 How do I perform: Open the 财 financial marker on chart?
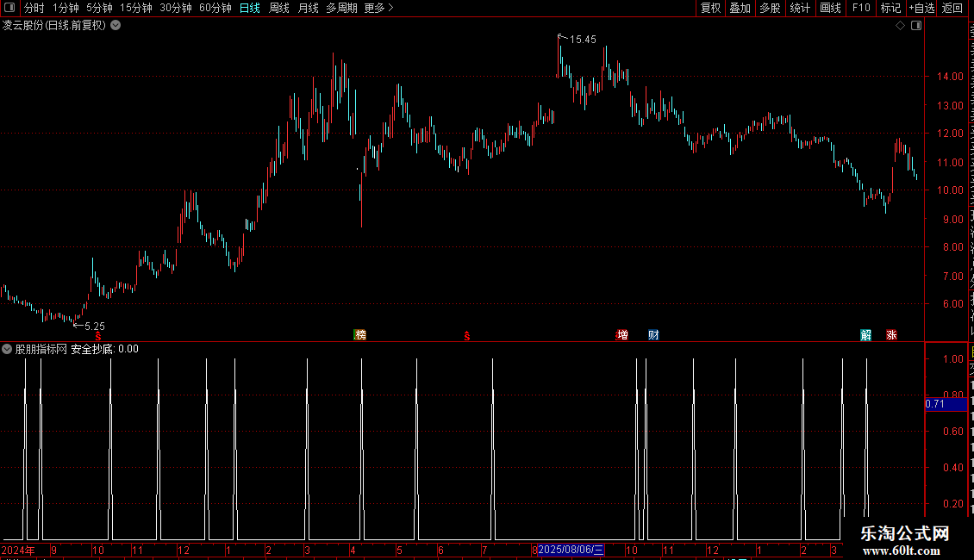click(x=653, y=334)
